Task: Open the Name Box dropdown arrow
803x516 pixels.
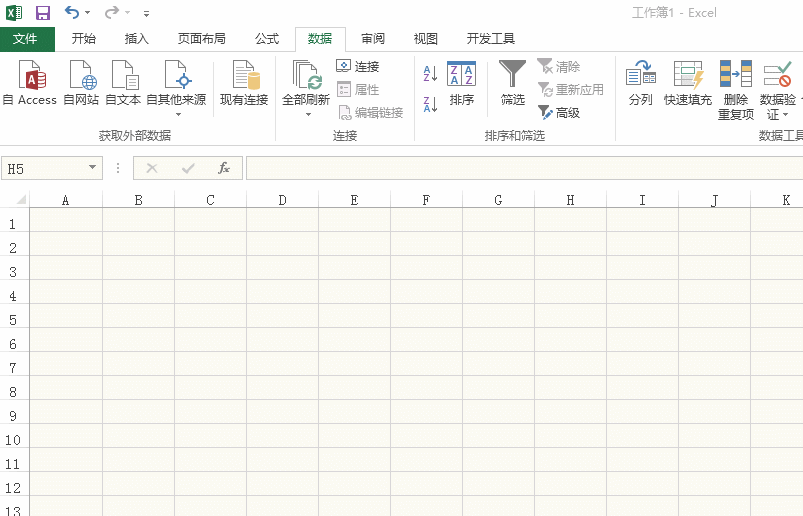Action: click(x=92, y=167)
